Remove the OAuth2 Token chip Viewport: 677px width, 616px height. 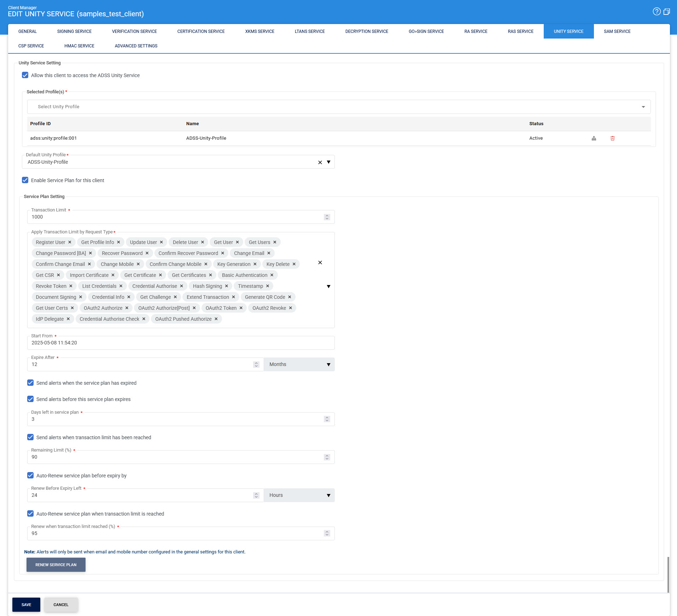(241, 308)
